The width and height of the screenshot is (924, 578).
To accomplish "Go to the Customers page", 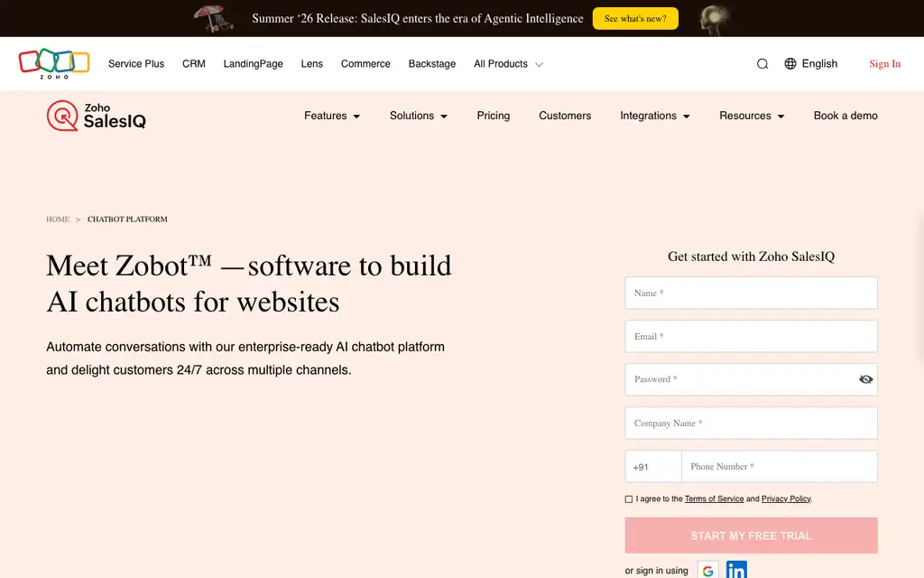I will pos(565,116).
